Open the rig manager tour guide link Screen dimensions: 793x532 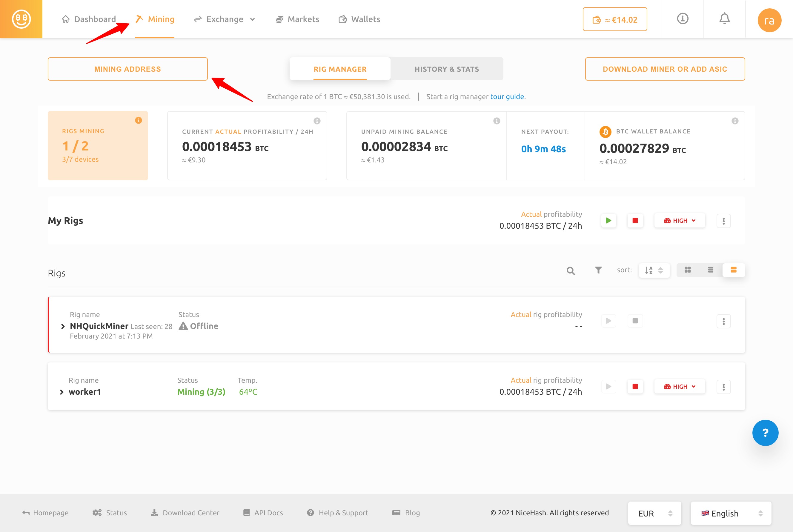(x=507, y=97)
